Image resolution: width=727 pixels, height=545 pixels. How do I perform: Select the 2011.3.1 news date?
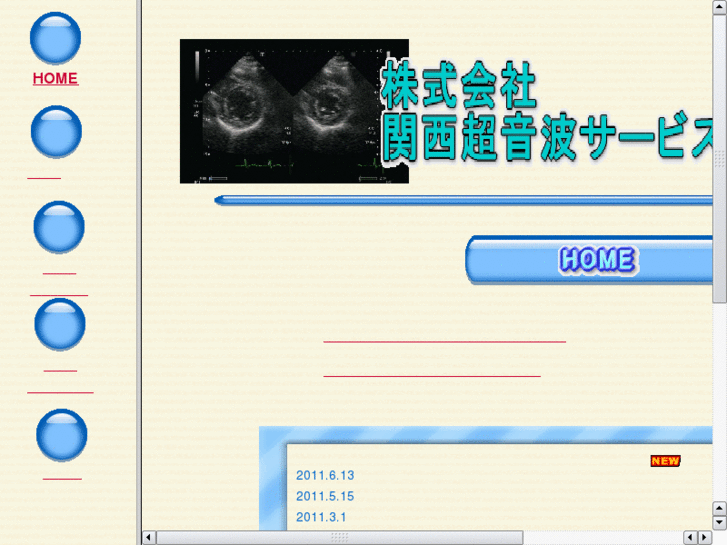[321, 517]
